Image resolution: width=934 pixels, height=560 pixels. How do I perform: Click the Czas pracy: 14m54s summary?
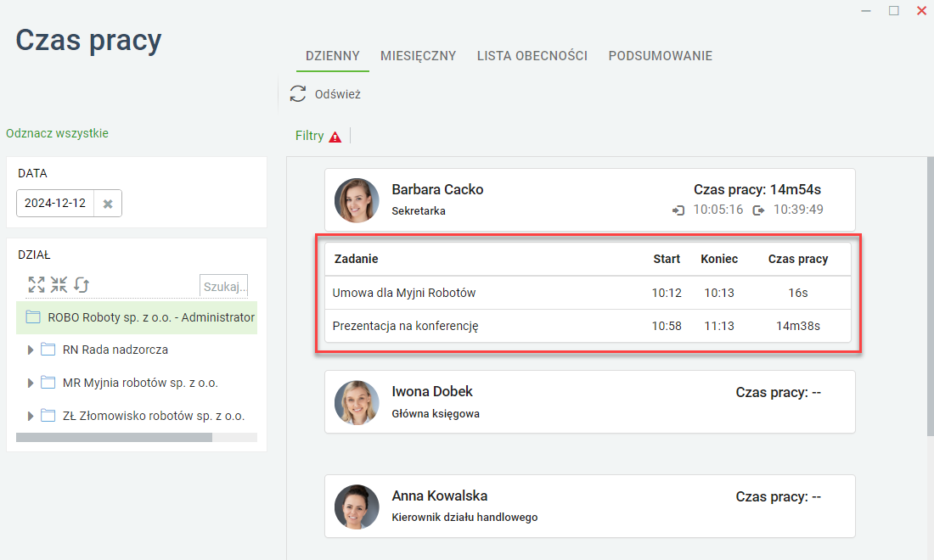pos(757,189)
